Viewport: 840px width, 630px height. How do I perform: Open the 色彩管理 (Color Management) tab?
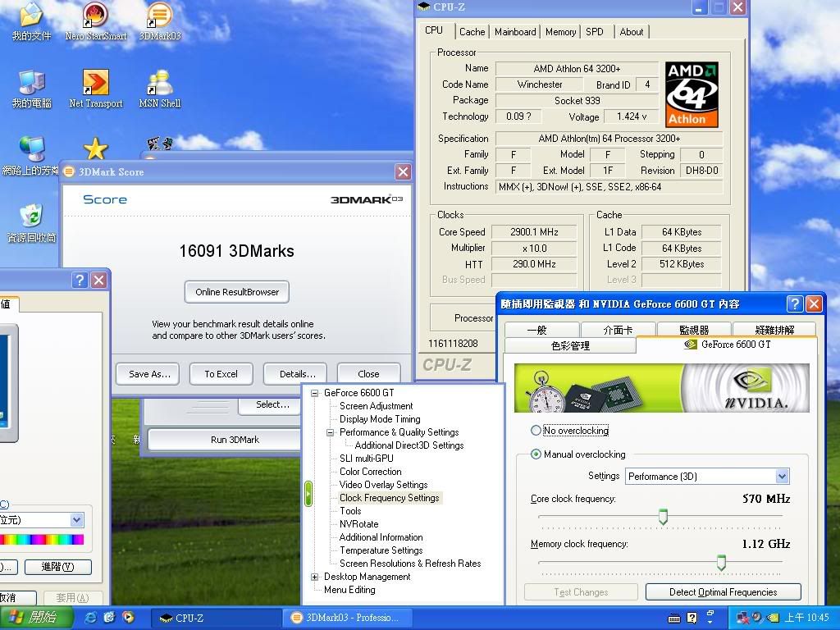pos(570,345)
